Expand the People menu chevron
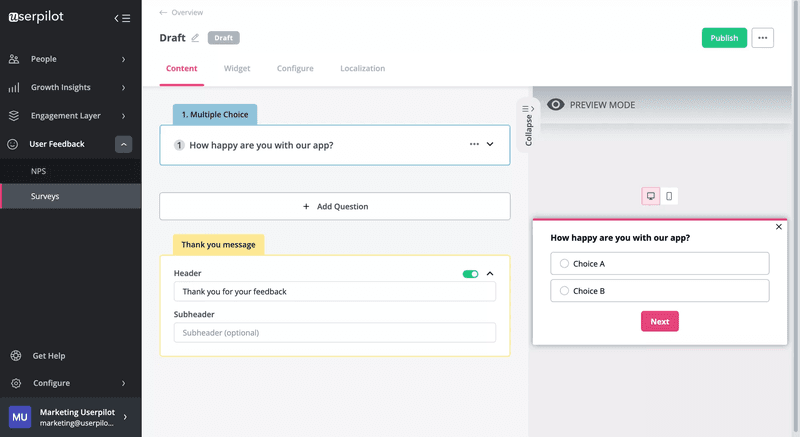Image resolution: width=800 pixels, height=437 pixels. (x=123, y=59)
